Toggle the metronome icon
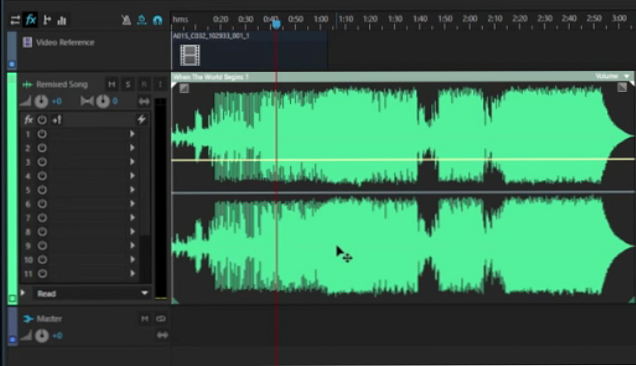Image resolution: width=636 pixels, height=366 pixels. [x=126, y=20]
